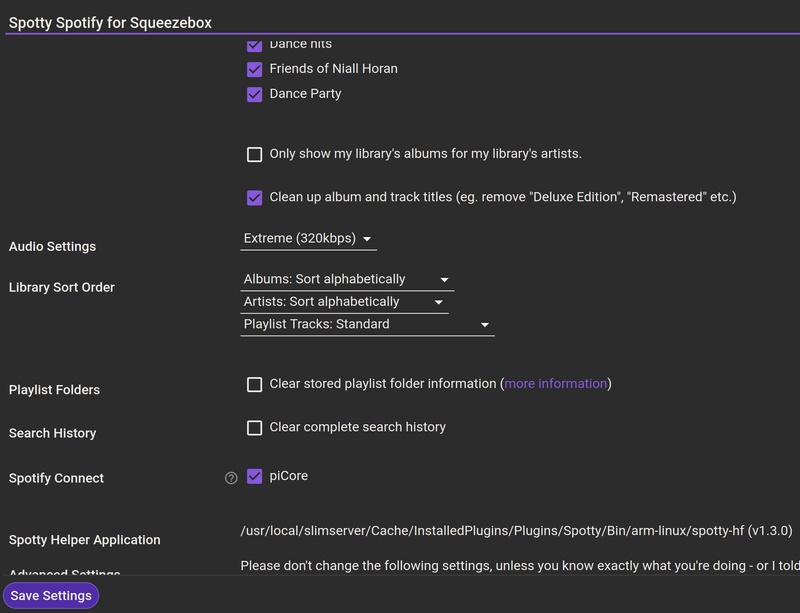Viewport: 800px width, 613px height.
Task: Click the Spotty Spotify for Squeezebox heading
Action: (110, 22)
